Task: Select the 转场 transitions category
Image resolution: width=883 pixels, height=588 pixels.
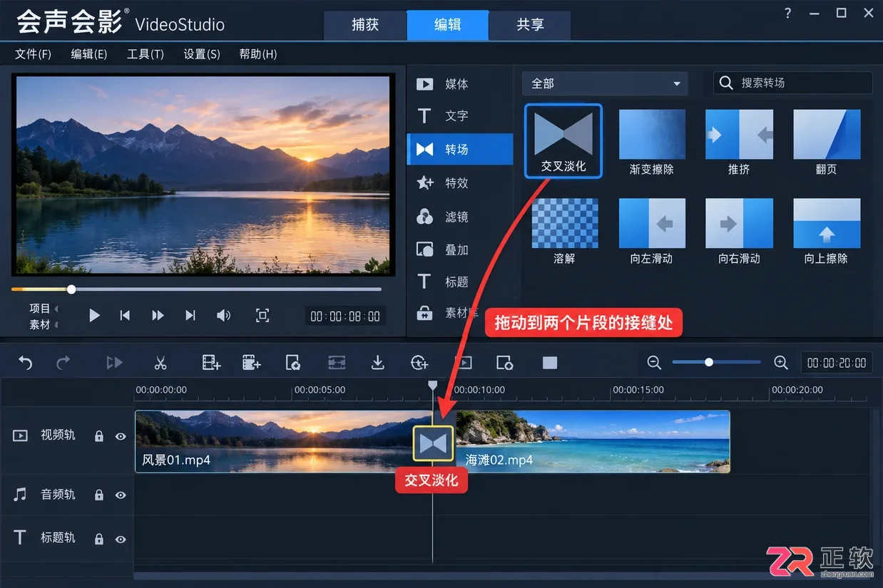Action: coord(459,149)
